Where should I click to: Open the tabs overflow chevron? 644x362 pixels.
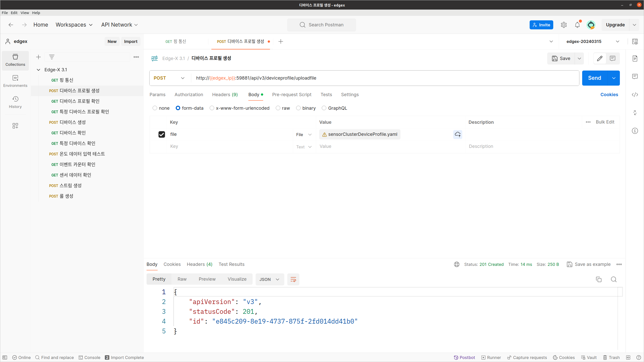click(551, 41)
